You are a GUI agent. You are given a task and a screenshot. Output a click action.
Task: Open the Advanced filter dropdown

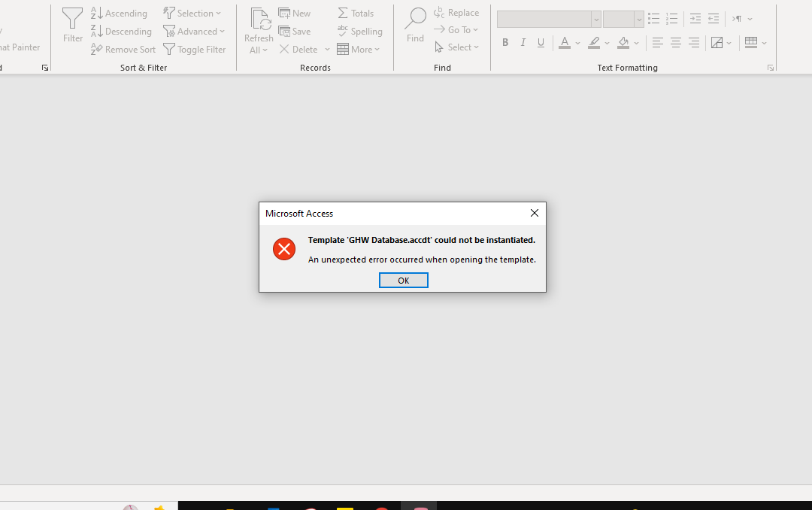pos(195,31)
